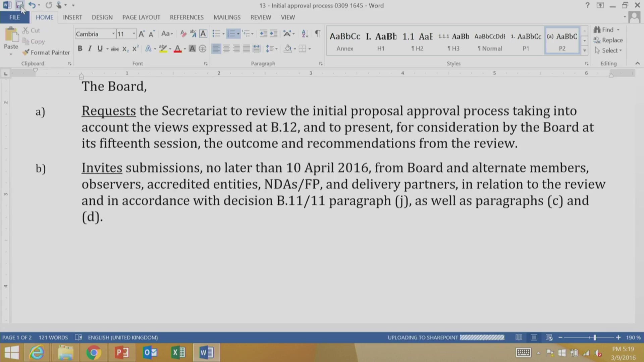Image resolution: width=644 pixels, height=362 pixels.
Task: Open Outlook from the taskbar
Action: (x=150, y=353)
